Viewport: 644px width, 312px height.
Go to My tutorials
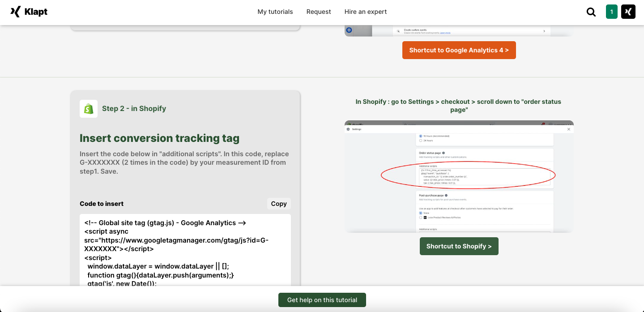tap(275, 12)
